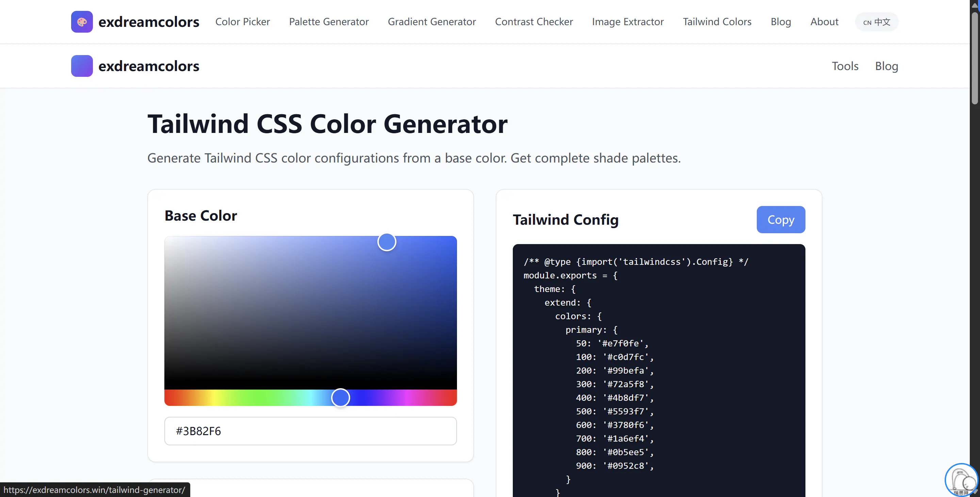Screen dimensions: 980x497
Task: Open Gradient Generator tool
Action: 432,22
